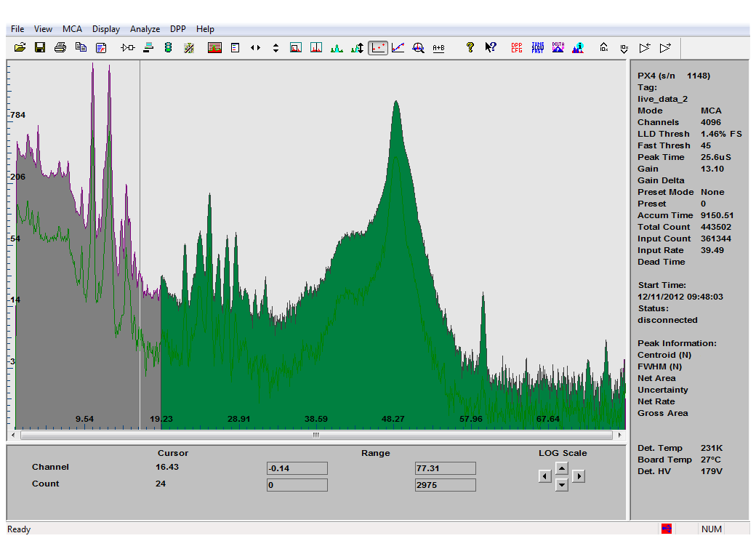The height and width of the screenshot is (541, 756).
Task: Click the horizontal left-right arrows icon
Action: click(x=256, y=48)
